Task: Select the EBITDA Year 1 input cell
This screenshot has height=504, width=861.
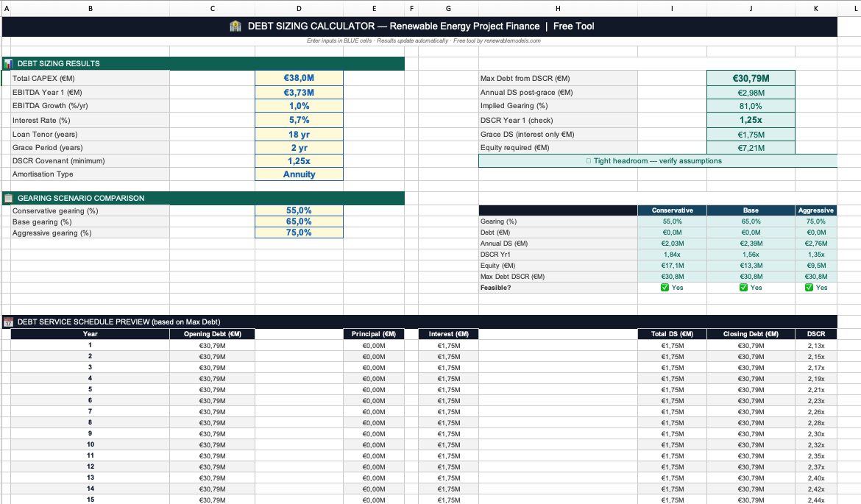Action: [300, 92]
